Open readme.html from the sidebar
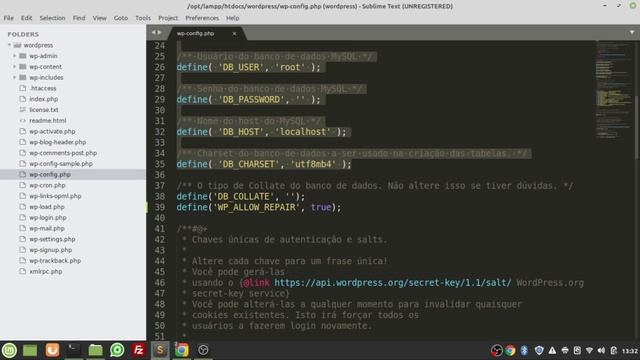Image resolution: width=640 pixels, height=360 pixels. pyautogui.click(x=47, y=120)
